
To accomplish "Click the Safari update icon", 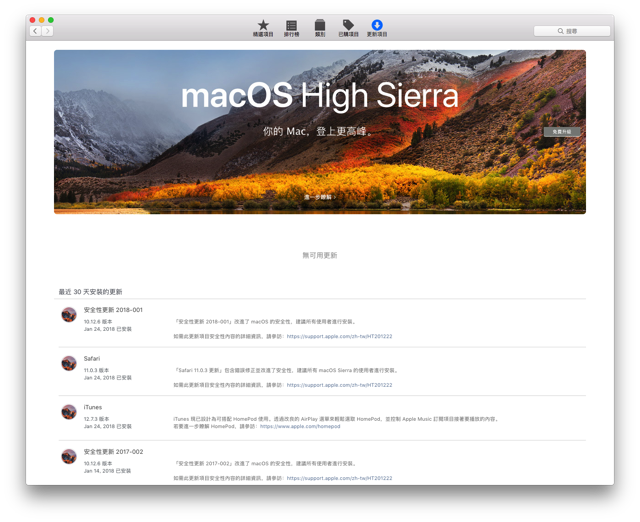I will 69,363.
